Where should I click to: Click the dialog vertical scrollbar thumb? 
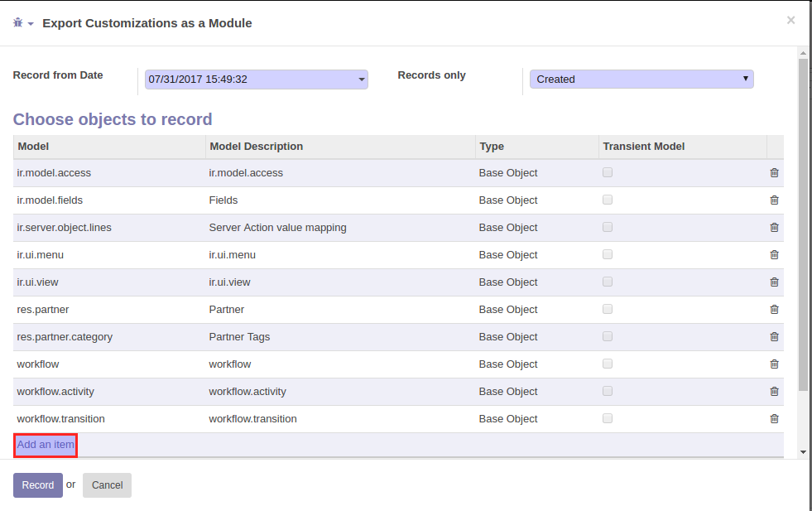803,224
